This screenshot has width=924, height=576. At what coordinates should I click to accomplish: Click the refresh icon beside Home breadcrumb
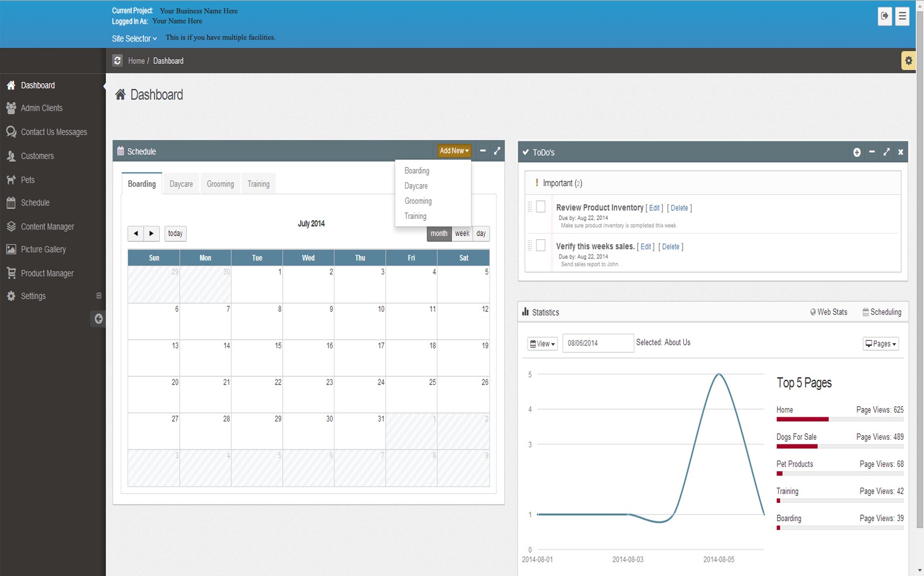(x=117, y=60)
